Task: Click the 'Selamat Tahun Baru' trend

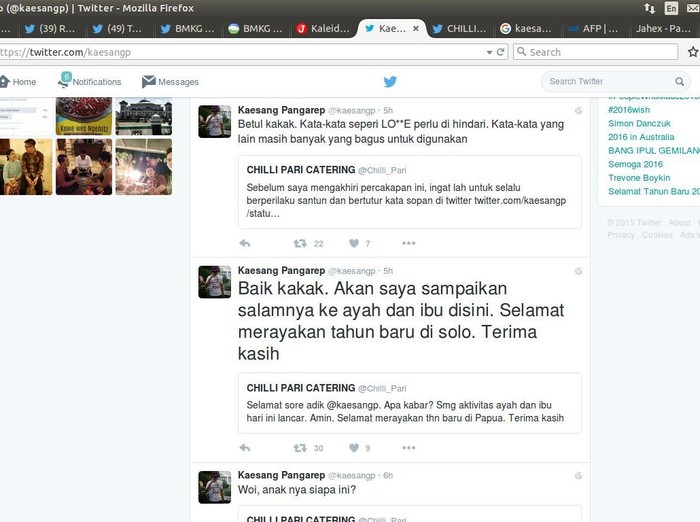Action: click(x=654, y=192)
